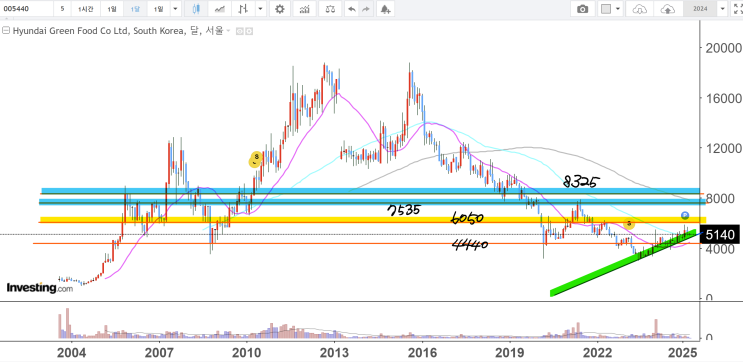Image resolution: width=743 pixels, height=362 pixels.
Task: Click the current price label 5140
Action: coord(720,235)
